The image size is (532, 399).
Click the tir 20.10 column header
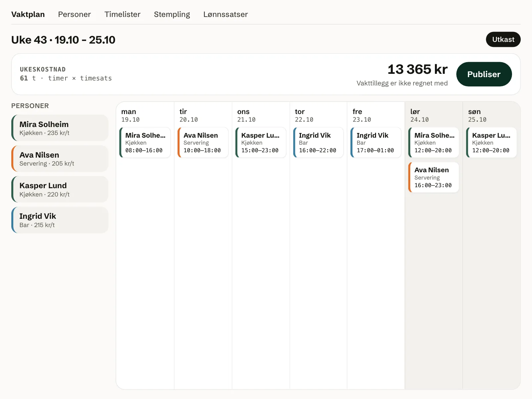(x=189, y=115)
